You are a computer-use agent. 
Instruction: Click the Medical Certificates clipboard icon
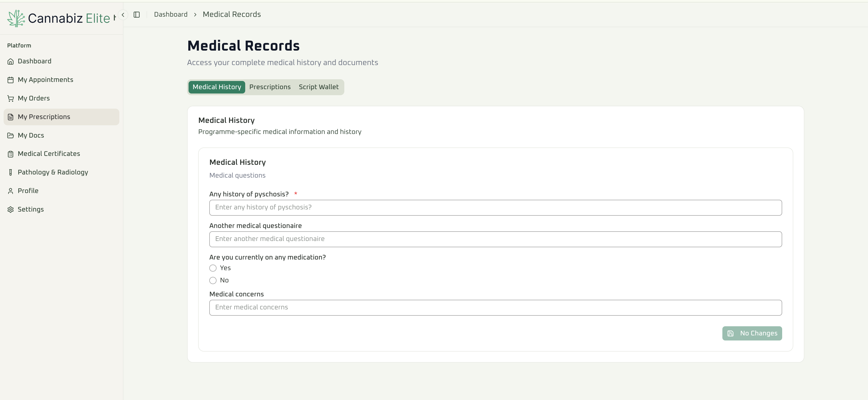(x=10, y=154)
